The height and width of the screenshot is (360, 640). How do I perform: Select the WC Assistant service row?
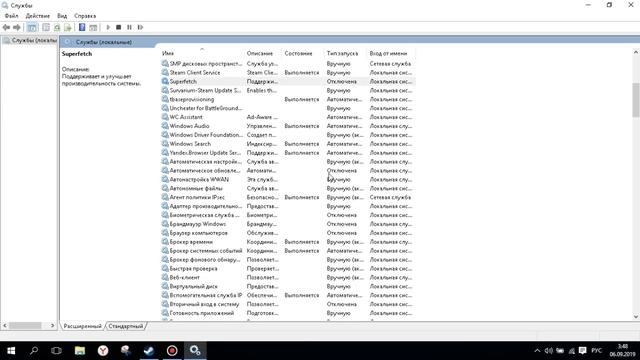coord(288,117)
